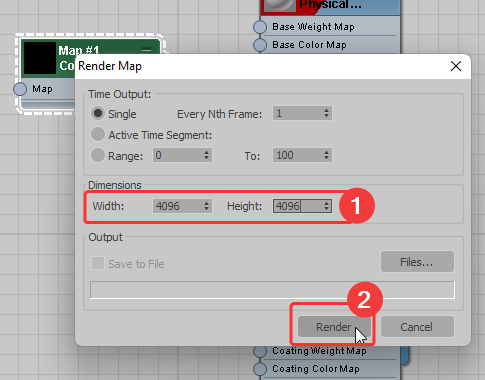Image resolution: width=485 pixels, height=380 pixels.
Task: Close the Render Map dialog
Action: click(x=456, y=66)
